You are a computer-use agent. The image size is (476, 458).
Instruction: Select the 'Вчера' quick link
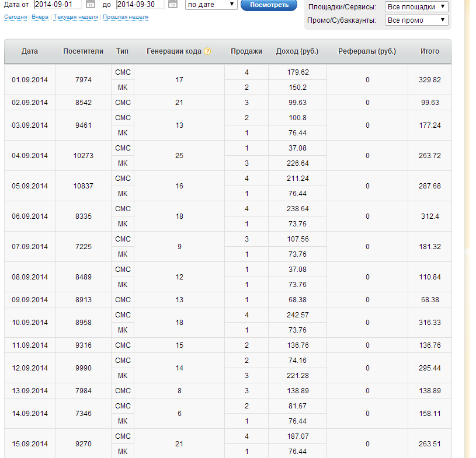[40, 17]
